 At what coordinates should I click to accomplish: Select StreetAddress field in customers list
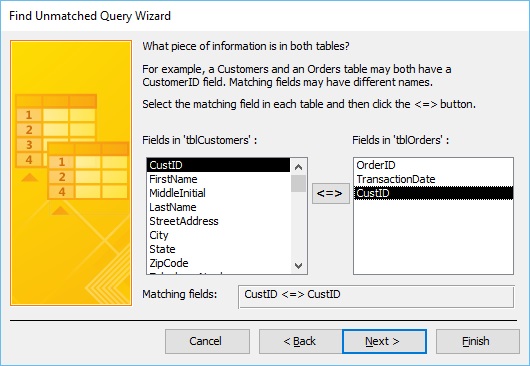pos(219,221)
